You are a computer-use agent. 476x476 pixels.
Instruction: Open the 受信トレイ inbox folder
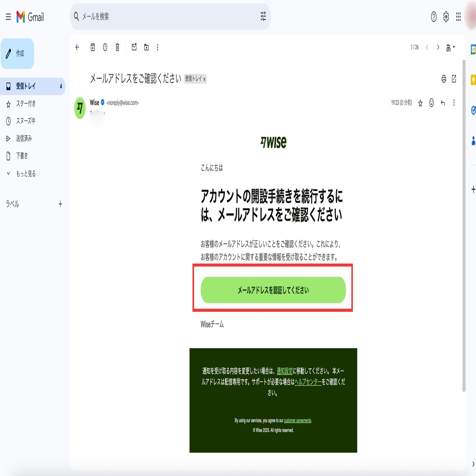(x=32, y=86)
